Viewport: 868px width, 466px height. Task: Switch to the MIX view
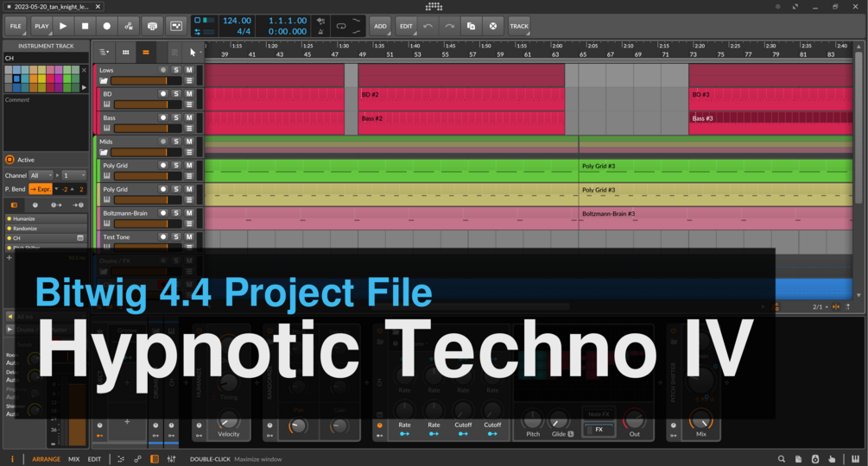coord(73,459)
